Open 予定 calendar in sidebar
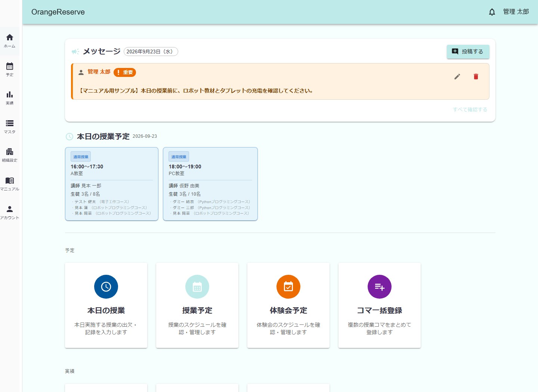The image size is (538, 392). coord(10,69)
